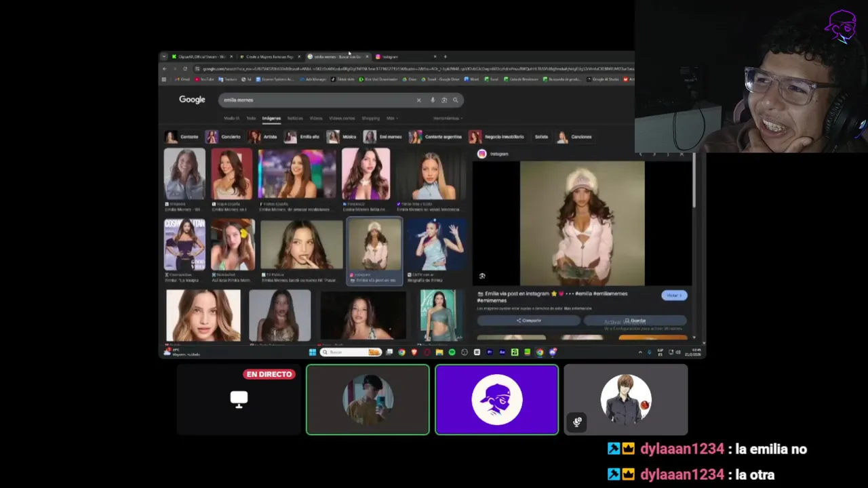
Task: Select the Imágenes tab
Action: tap(271, 119)
